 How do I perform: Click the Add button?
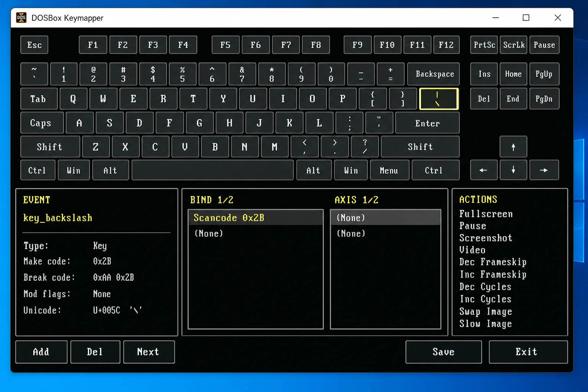pos(41,352)
